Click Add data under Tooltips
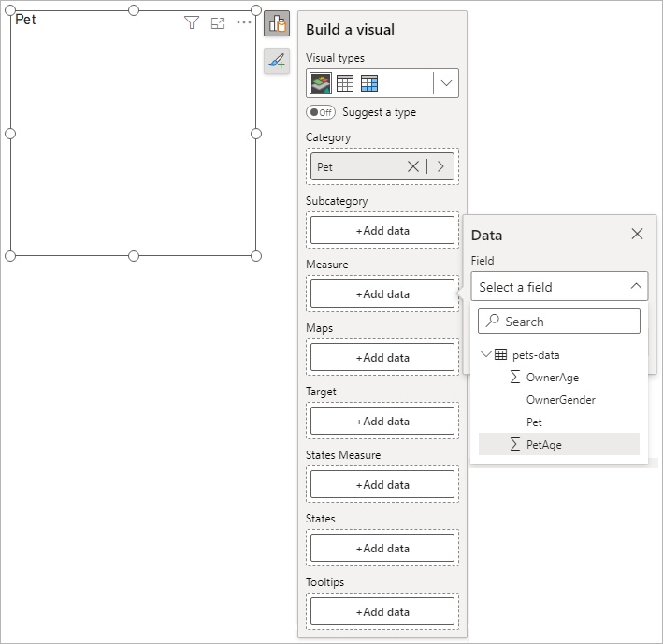This screenshot has width=663, height=644. [382, 612]
